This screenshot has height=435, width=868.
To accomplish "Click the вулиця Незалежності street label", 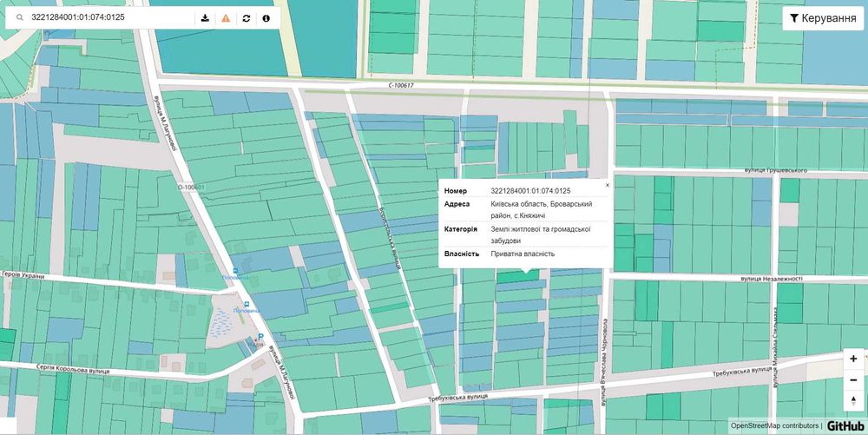I will coord(772,279).
